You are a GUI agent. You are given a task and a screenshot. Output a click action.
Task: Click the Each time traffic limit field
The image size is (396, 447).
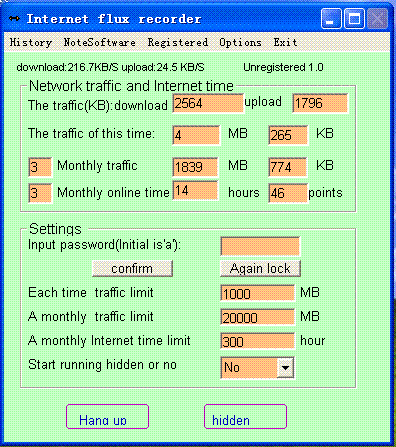tap(257, 293)
